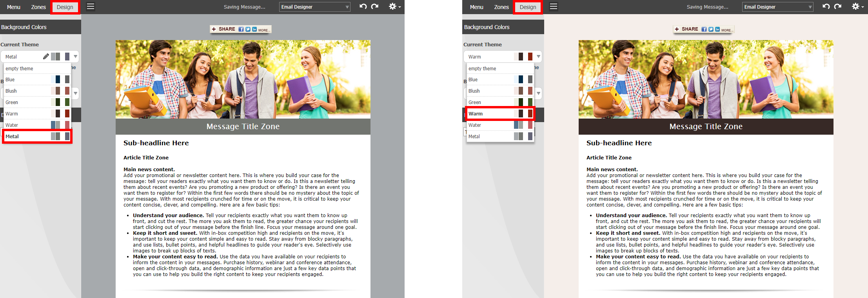Click MORE... in the right share bar
Screen dimensions: 868x298
click(x=727, y=30)
